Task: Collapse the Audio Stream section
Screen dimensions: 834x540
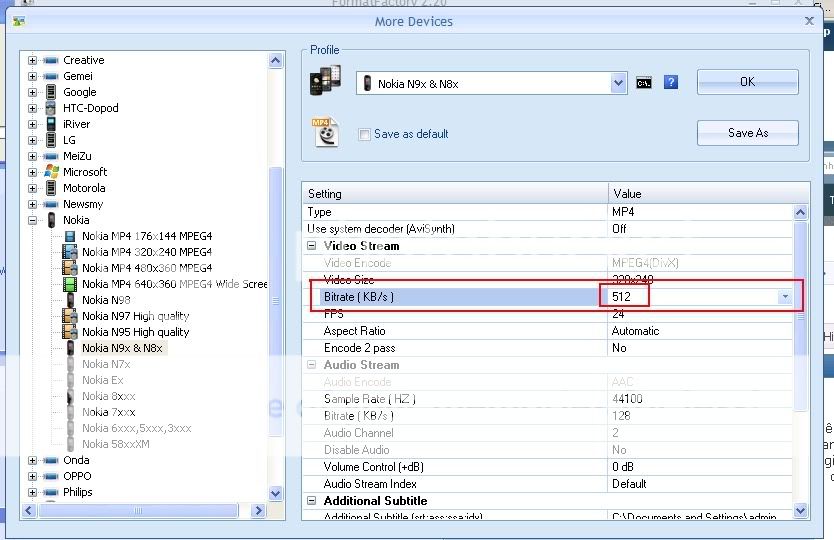Action: pyautogui.click(x=312, y=365)
